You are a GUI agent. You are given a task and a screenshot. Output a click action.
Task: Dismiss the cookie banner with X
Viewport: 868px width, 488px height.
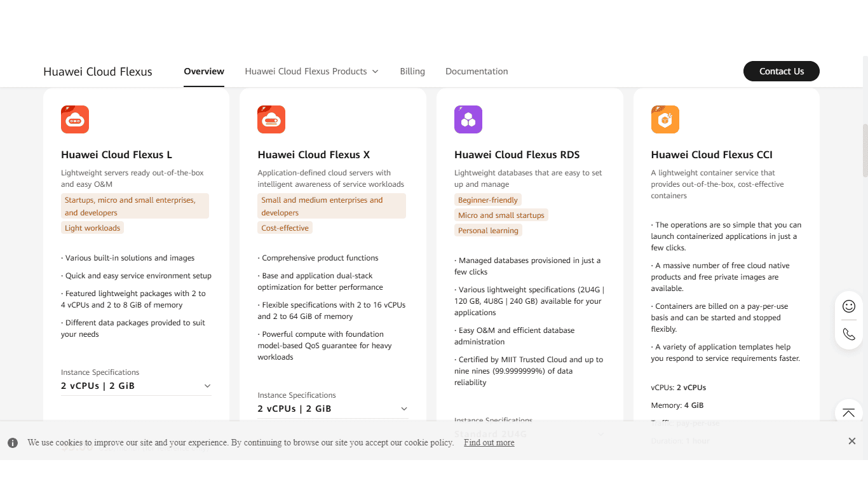[852, 441]
